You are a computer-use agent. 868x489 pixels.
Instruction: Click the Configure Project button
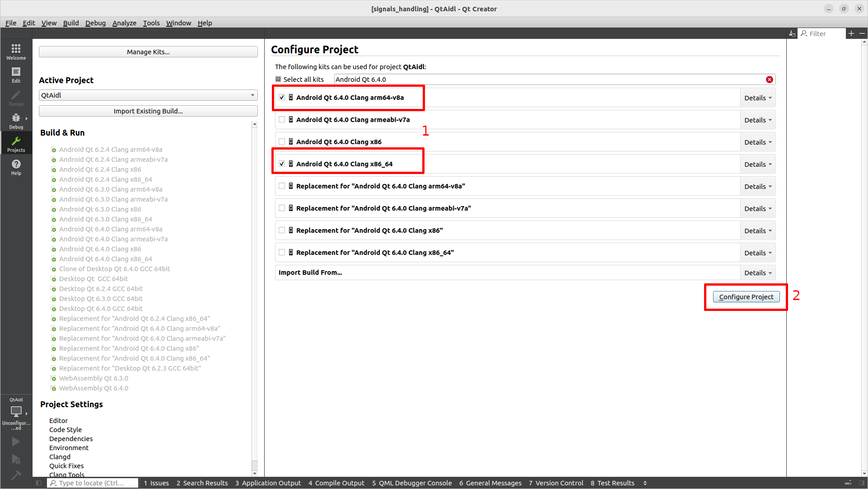[746, 297]
